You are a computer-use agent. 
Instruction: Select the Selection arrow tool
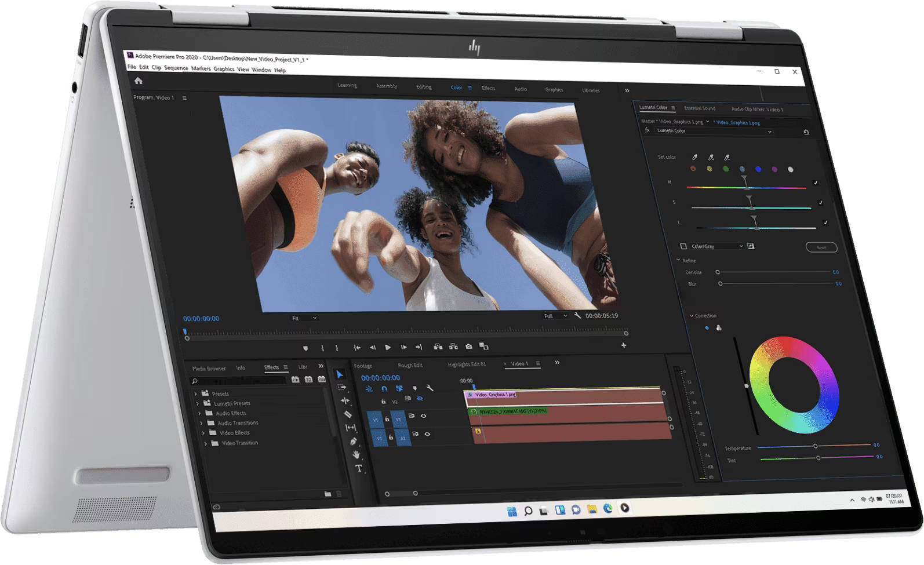coord(340,374)
